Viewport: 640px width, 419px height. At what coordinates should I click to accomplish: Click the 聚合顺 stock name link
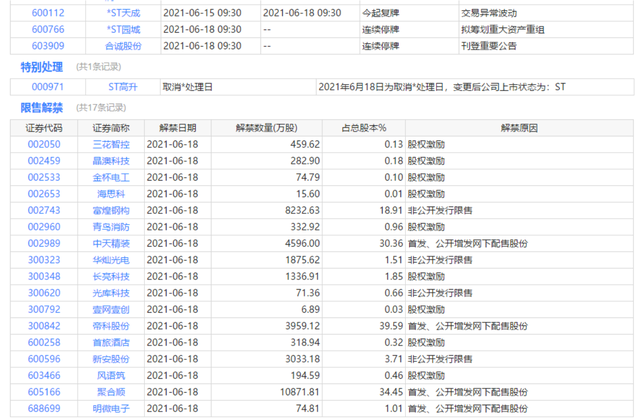[111, 392]
